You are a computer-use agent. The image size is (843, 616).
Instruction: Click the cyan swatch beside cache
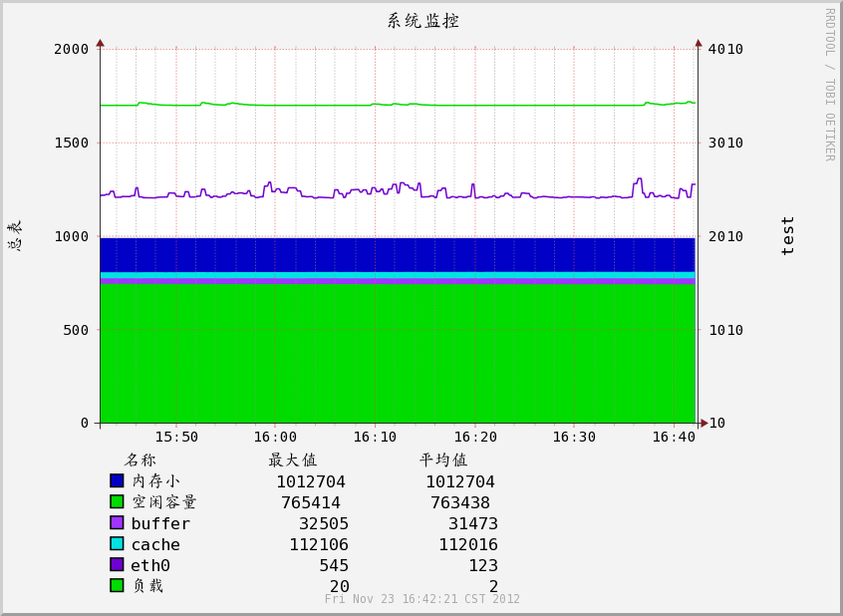(117, 543)
